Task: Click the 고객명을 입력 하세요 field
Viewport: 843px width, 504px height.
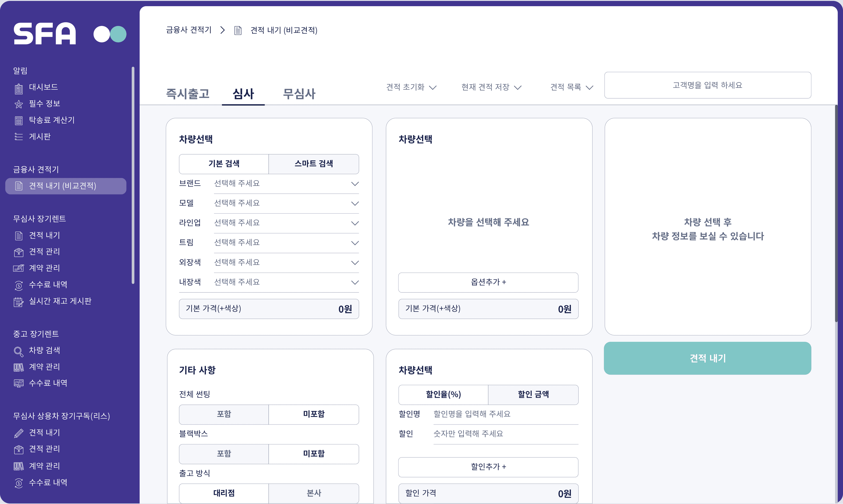Action: click(707, 85)
